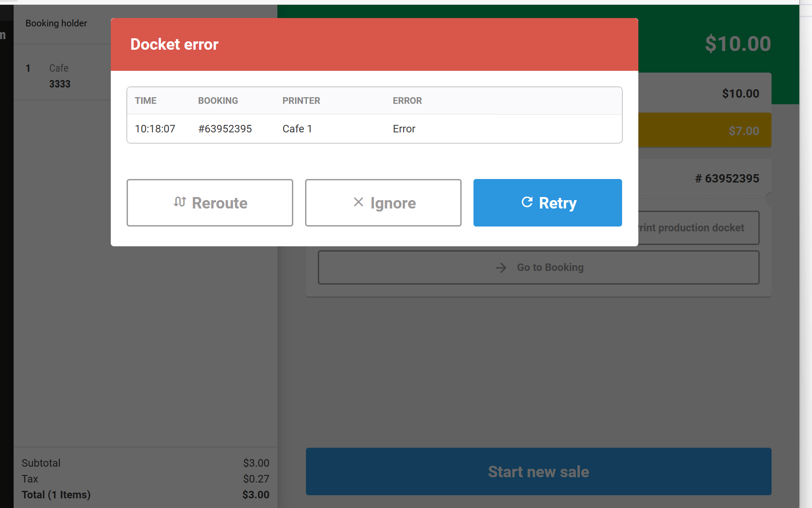The height and width of the screenshot is (508, 812).
Task: Click the large $10.00 total in green header
Action: pos(738,44)
